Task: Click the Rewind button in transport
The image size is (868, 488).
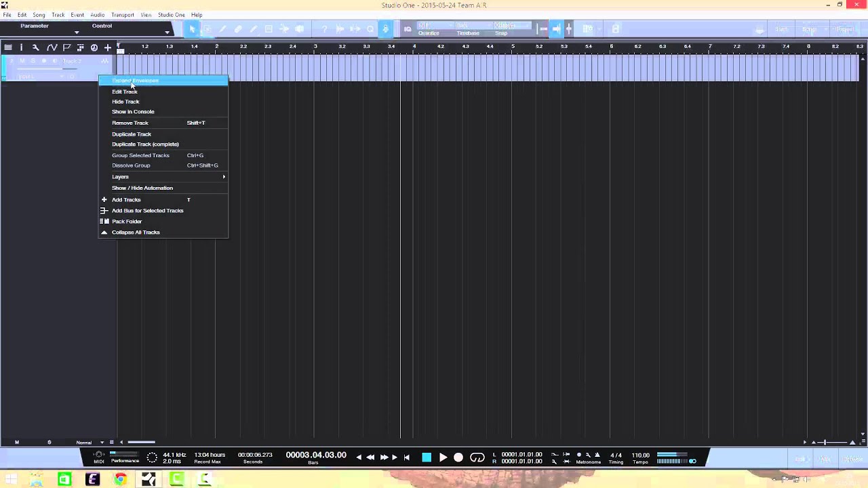Action: click(370, 457)
